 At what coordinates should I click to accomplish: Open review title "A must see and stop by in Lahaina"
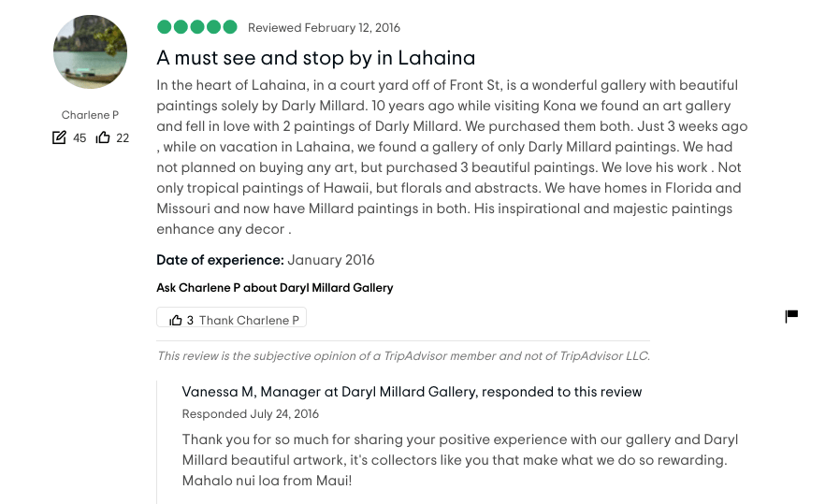click(x=315, y=58)
